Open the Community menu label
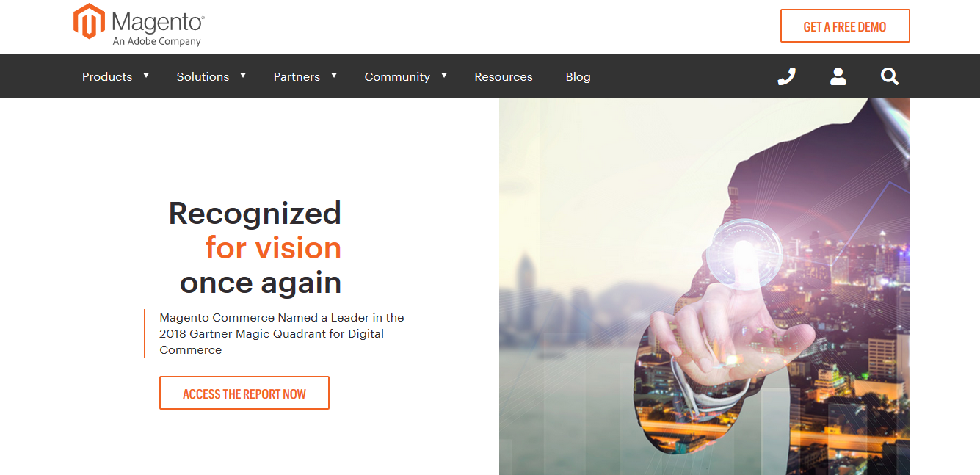This screenshot has width=980, height=475. tap(397, 77)
